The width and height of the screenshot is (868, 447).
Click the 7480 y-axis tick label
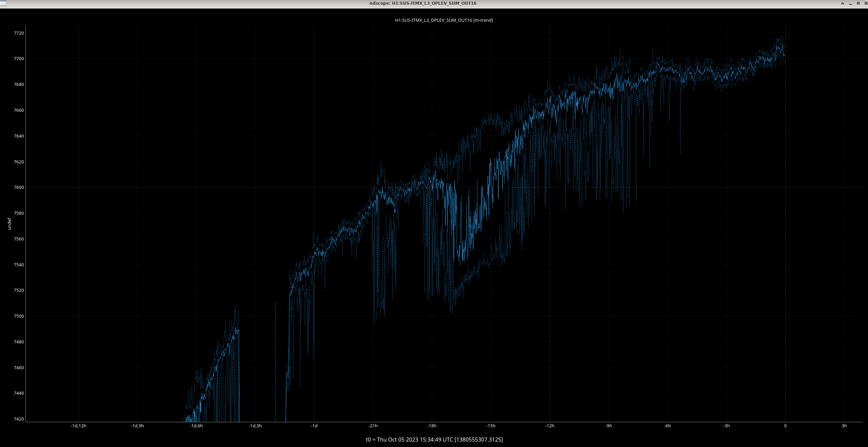tap(19, 342)
